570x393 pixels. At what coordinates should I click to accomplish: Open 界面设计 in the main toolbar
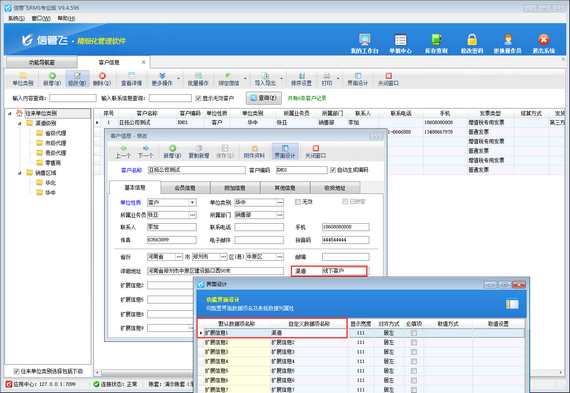tap(358, 79)
